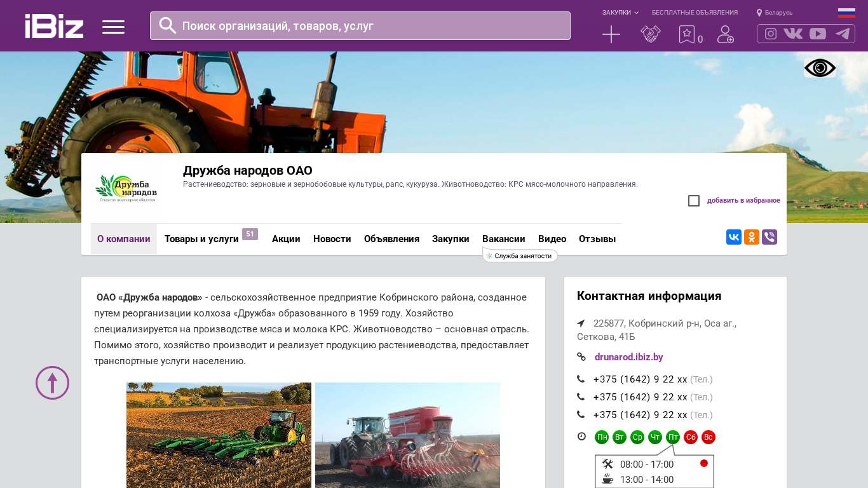The width and height of the screenshot is (868, 488).
Task: Click lunch break 13:00 - 14:00
Action: [x=647, y=480]
